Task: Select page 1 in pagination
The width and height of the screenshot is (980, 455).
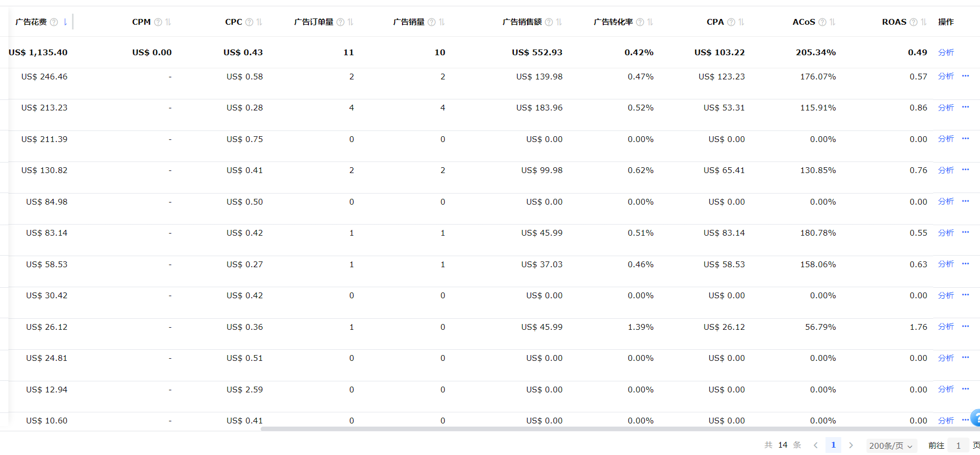Action: point(833,445)
